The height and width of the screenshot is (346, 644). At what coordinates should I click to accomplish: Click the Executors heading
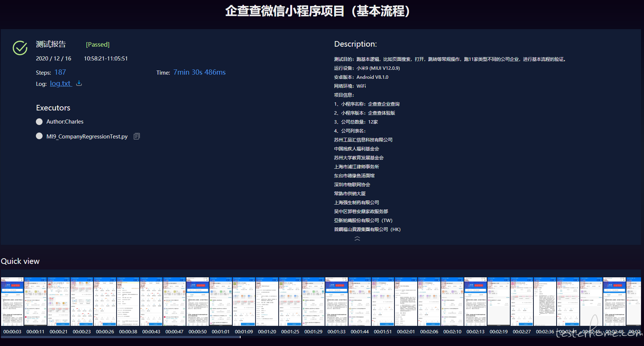[53, 108]
